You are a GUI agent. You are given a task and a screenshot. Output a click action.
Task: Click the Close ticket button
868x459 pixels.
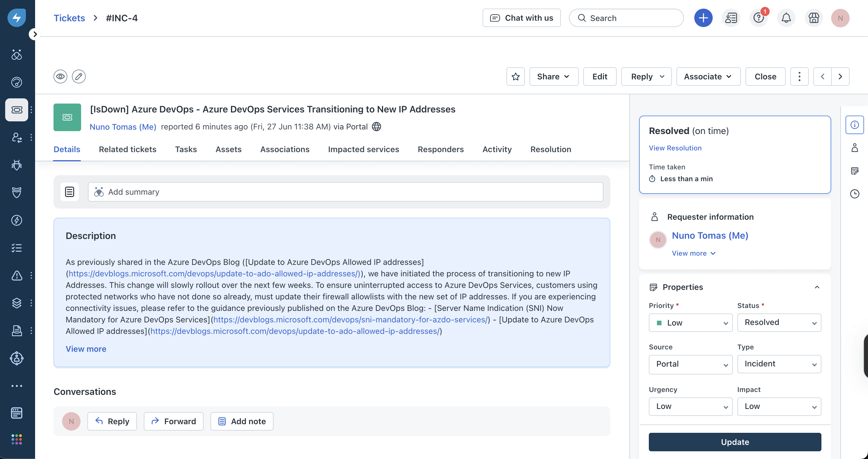coord(765,76)
